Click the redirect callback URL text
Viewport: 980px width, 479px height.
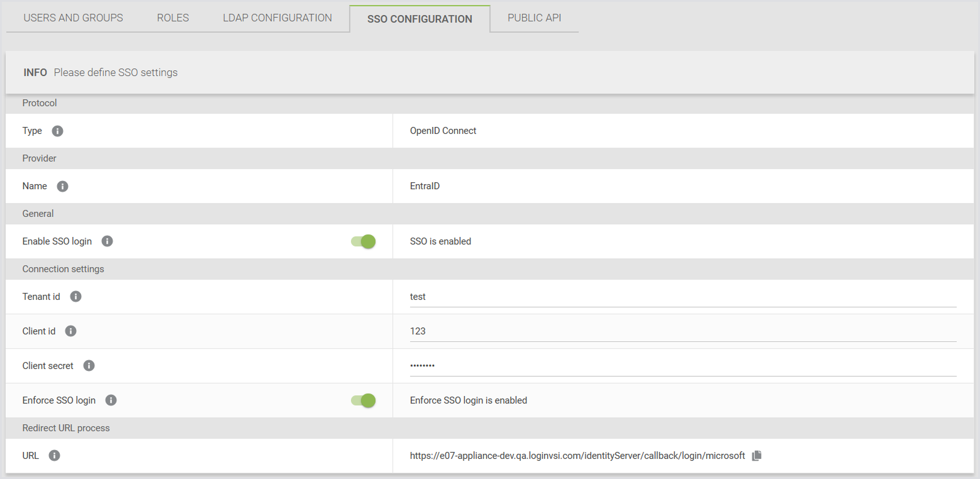click(x=577, y=456)
